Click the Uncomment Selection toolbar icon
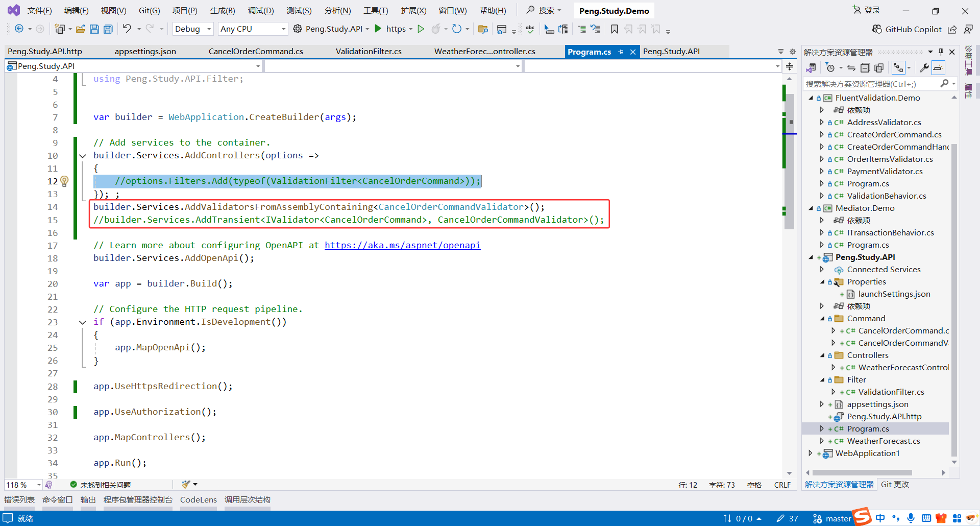The height and width of the screenshot is (526, 980). click(595, 29)
